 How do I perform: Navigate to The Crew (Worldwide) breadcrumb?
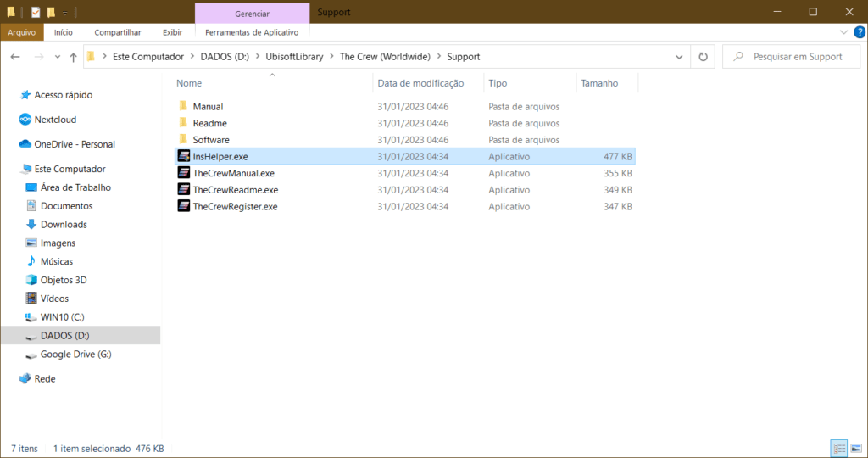click(385, 57)
